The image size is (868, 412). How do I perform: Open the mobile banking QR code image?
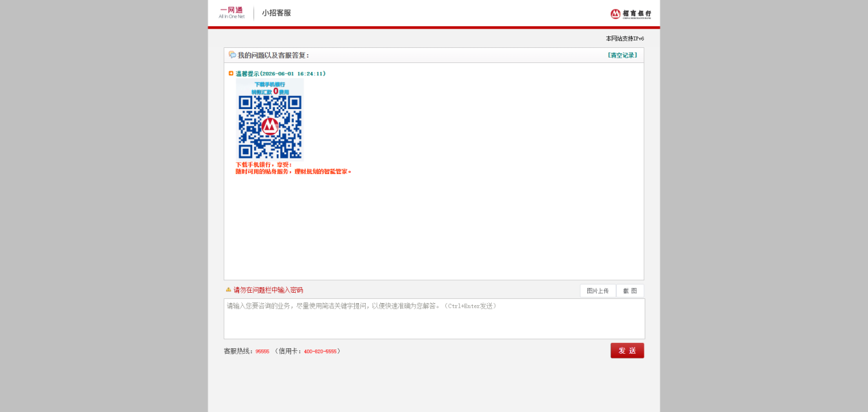pos(270,119)
